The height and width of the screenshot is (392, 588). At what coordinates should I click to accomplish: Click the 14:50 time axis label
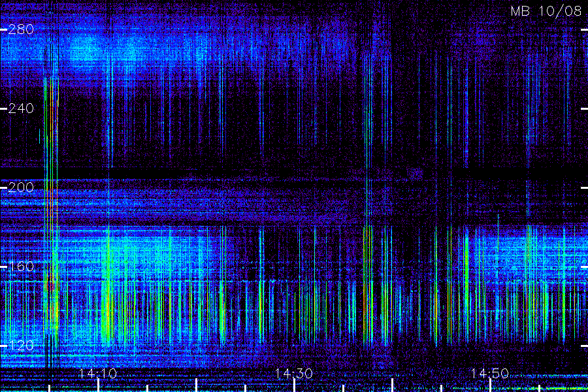tap(490, 373)
